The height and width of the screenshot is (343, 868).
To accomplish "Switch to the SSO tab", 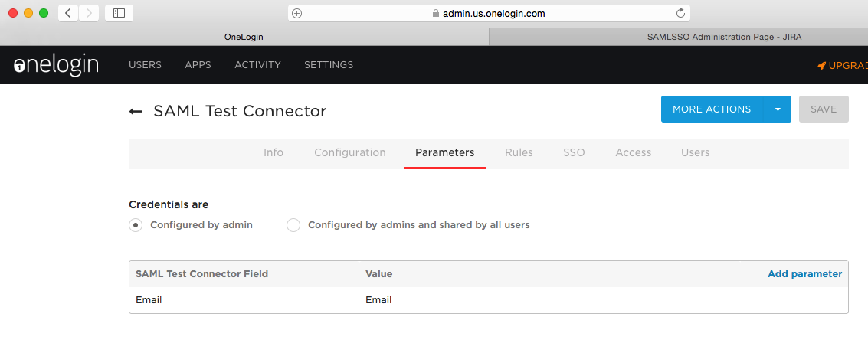I will pyautogui.click(x=574, y=152).
